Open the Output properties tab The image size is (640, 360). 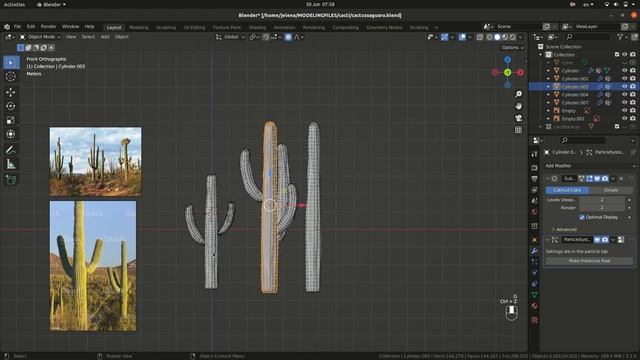[534, 179]
